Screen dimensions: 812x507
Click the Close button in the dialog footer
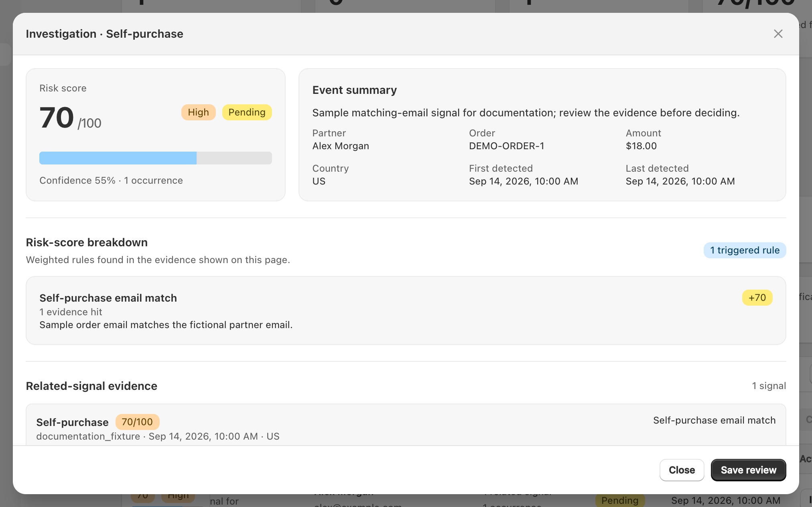pyautogui.click(x=682, y=470)
